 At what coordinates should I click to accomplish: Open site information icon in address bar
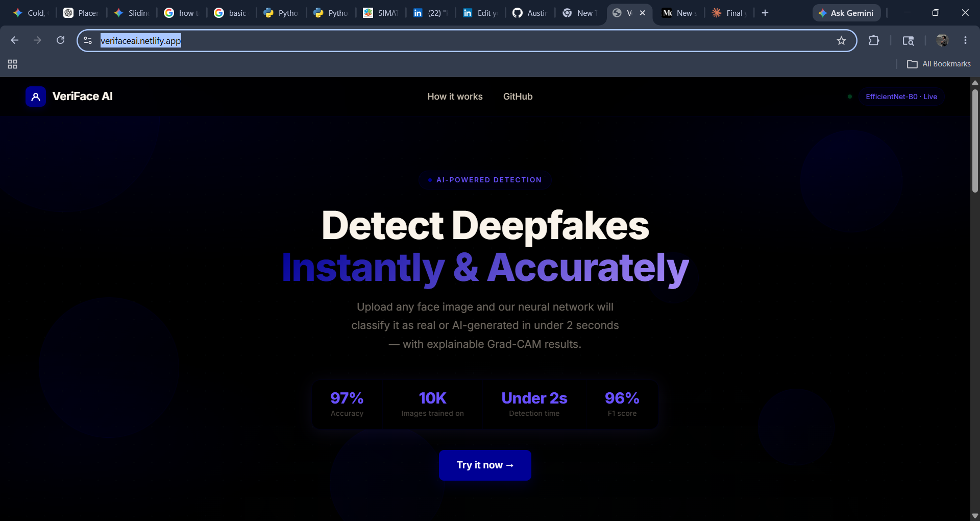coord(88,40)
